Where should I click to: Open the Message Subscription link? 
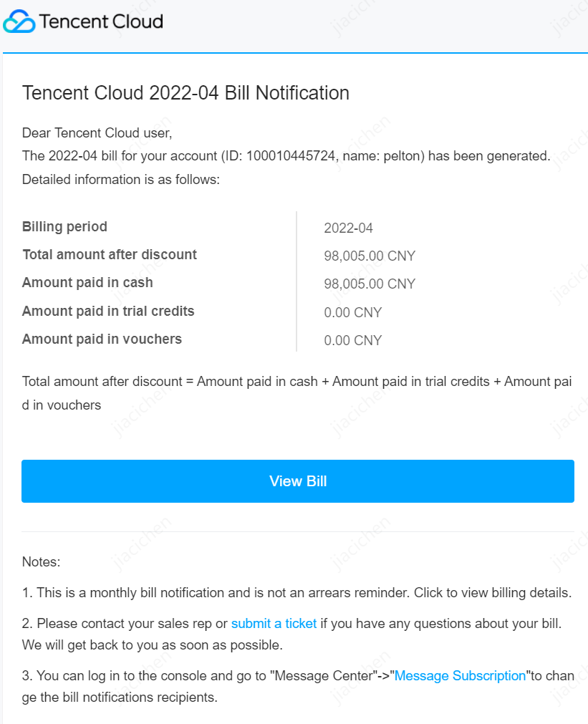pyautogui.click(x=460, y=675)
